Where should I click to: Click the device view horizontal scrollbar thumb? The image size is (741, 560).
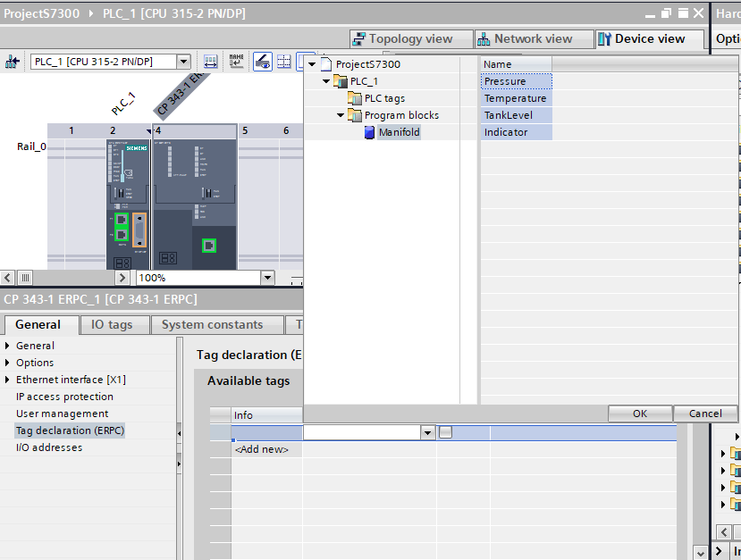point(26,278)
